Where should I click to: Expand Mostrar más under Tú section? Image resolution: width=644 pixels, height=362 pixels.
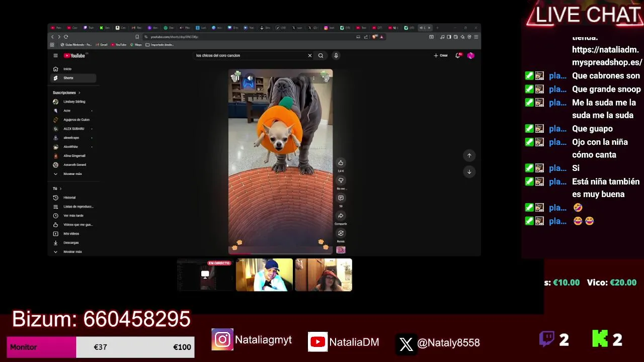click(73, 252)
